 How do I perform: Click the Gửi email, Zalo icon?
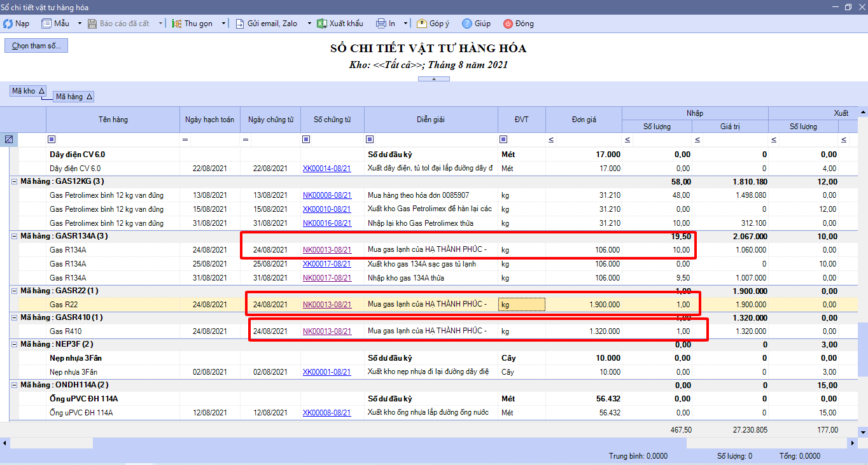pos(240,24)
